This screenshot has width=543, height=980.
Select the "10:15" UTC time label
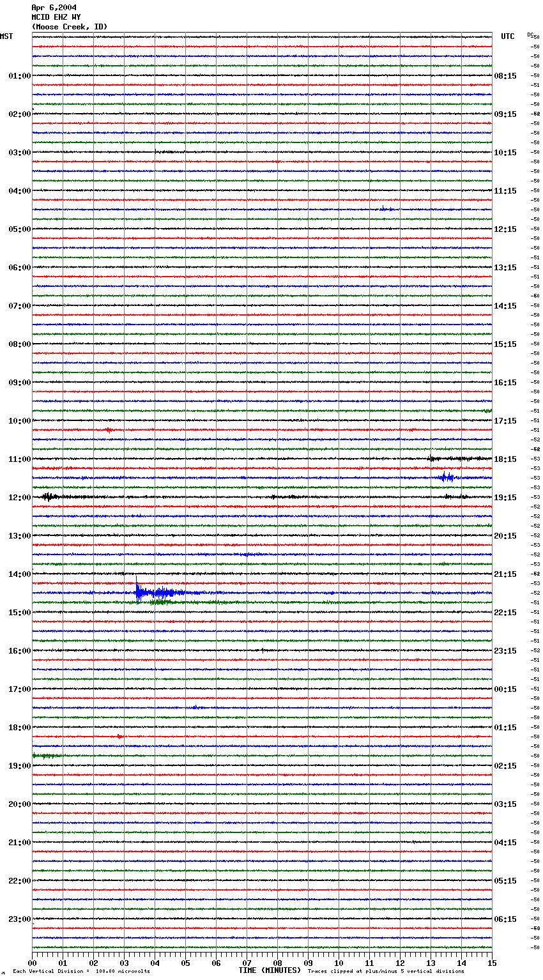505,153
